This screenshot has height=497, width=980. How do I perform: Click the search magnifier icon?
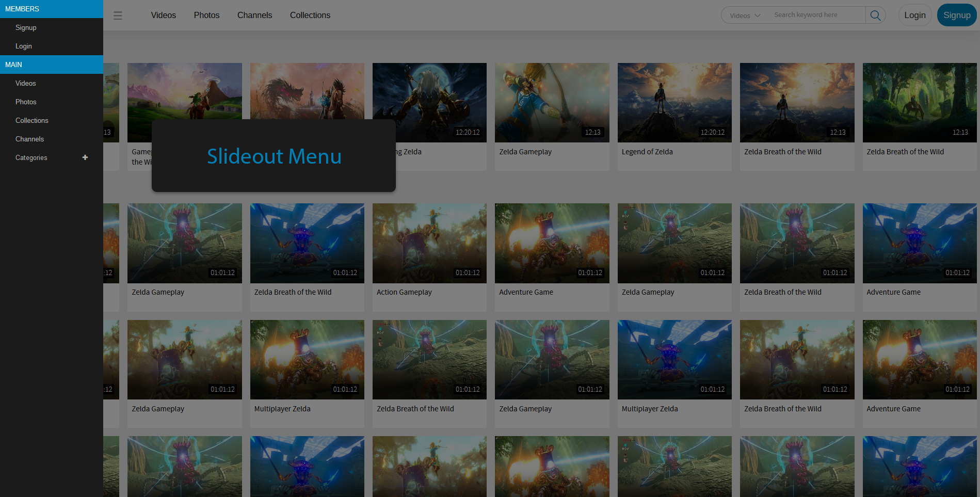pos(875,15)
